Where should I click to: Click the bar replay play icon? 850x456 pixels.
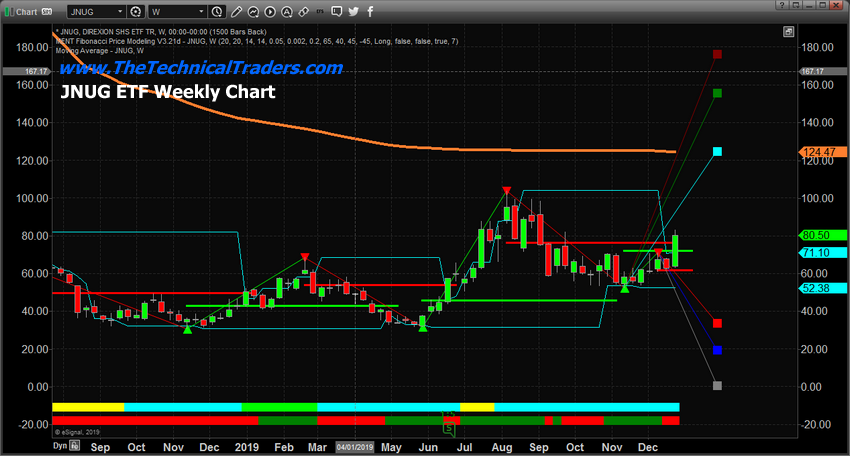[270, 11]
